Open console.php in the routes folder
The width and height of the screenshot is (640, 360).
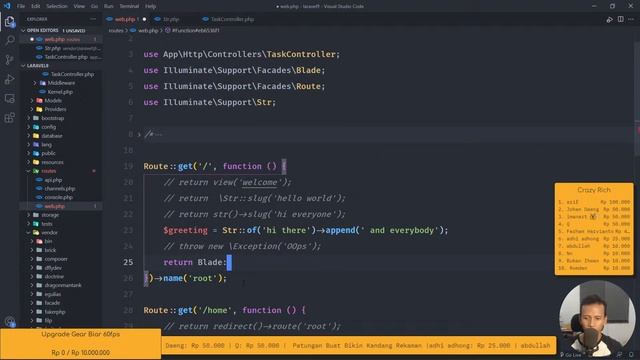pyautogui.click(x=59, y=197)
